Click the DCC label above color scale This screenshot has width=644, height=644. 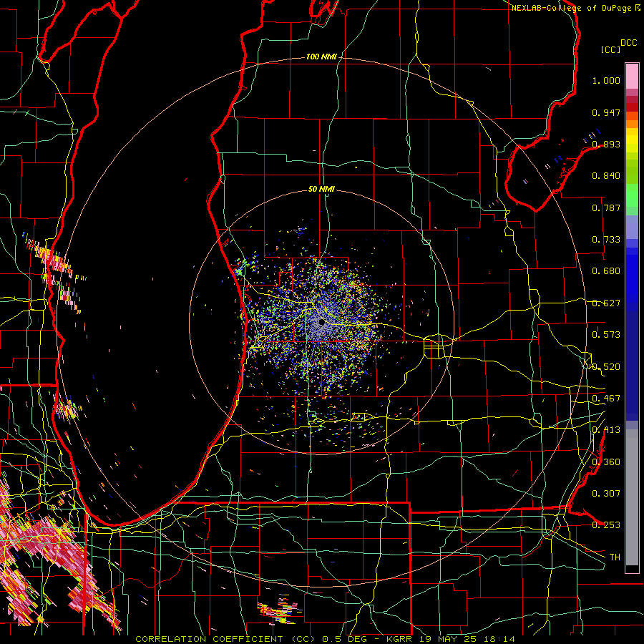628,43
